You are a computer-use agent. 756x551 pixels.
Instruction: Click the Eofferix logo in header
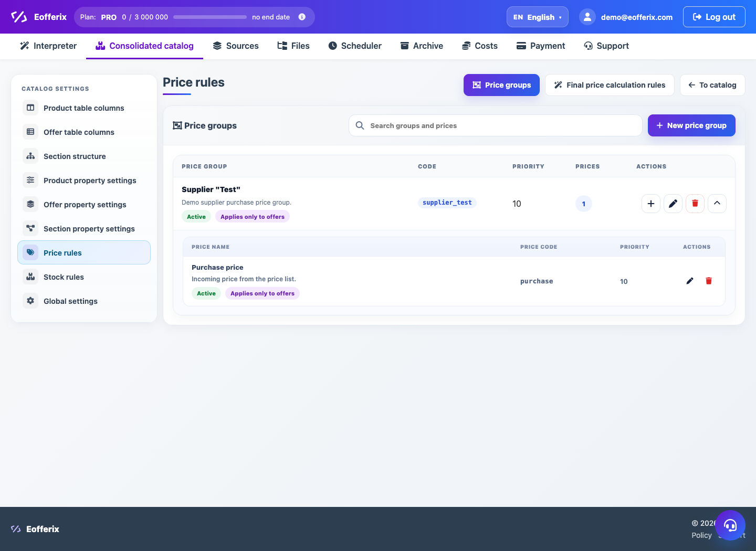39,17
